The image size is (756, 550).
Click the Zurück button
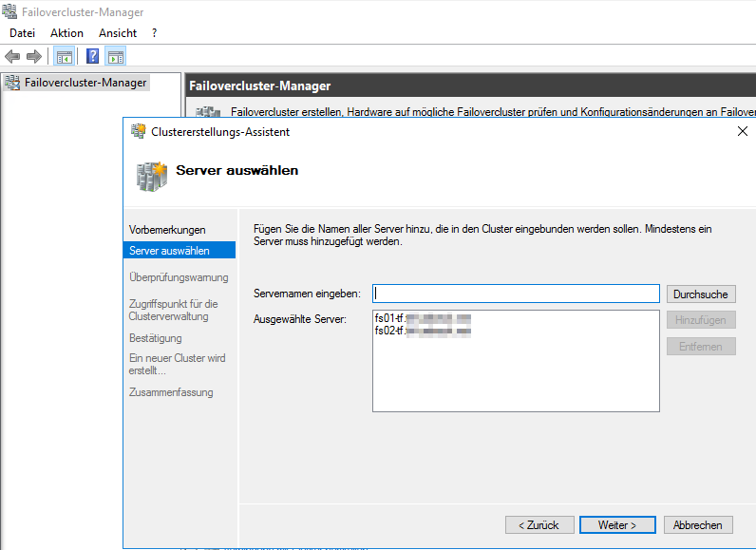point(539,525)
